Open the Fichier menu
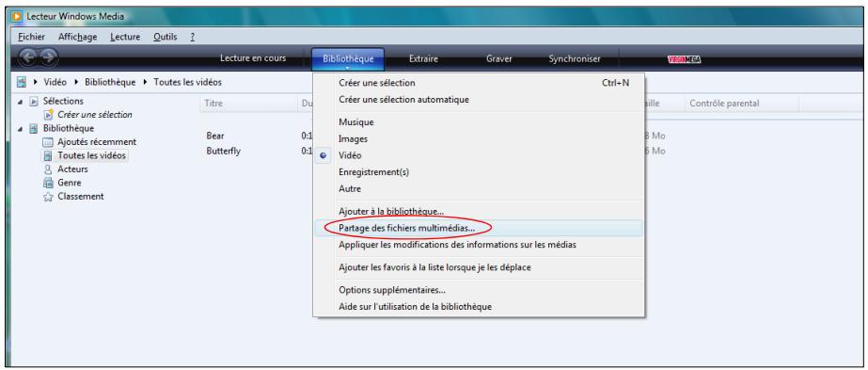This screenshot has height=370, width=868. (31, 37)
